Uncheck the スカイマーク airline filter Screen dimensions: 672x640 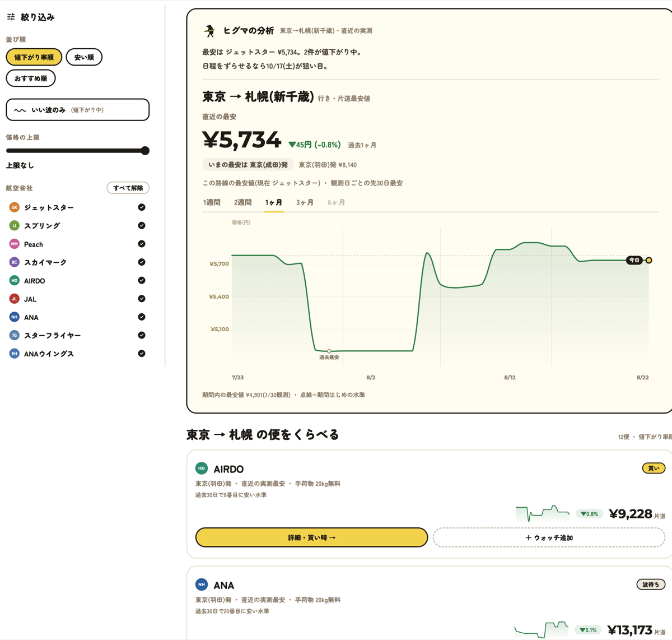coord(142,262)
